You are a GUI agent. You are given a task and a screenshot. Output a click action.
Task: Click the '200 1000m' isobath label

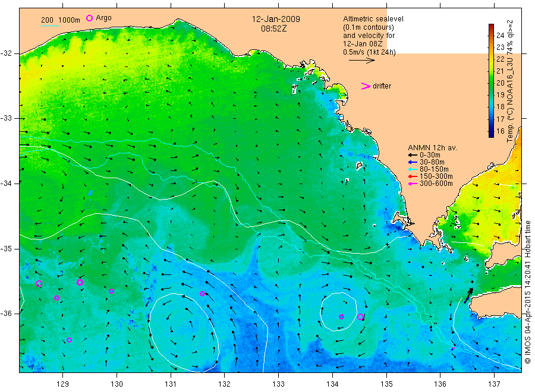click(x=61, y=20)
